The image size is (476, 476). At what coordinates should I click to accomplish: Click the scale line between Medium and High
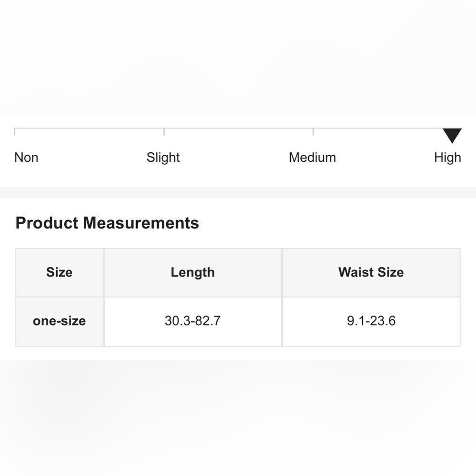376,128
